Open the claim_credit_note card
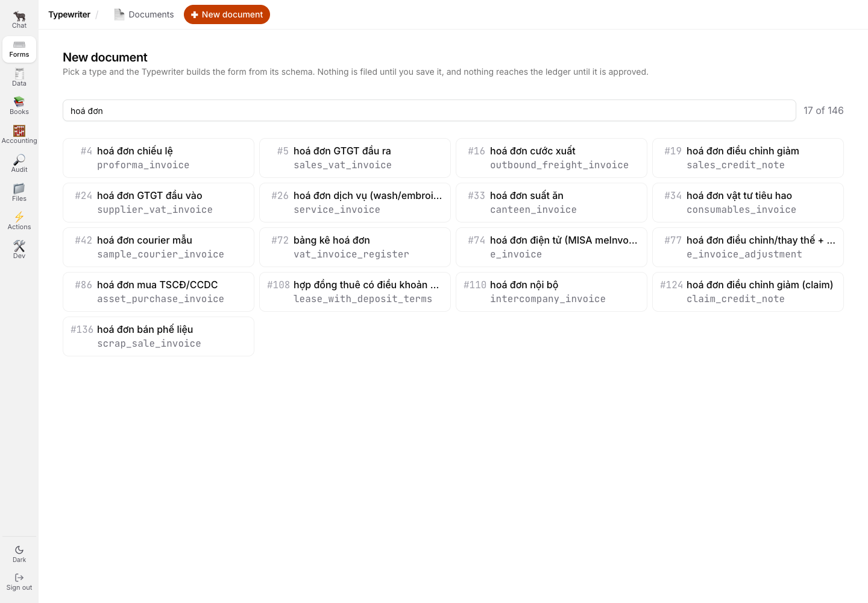Viewport: 868px width, 603px height. [748, 292]
